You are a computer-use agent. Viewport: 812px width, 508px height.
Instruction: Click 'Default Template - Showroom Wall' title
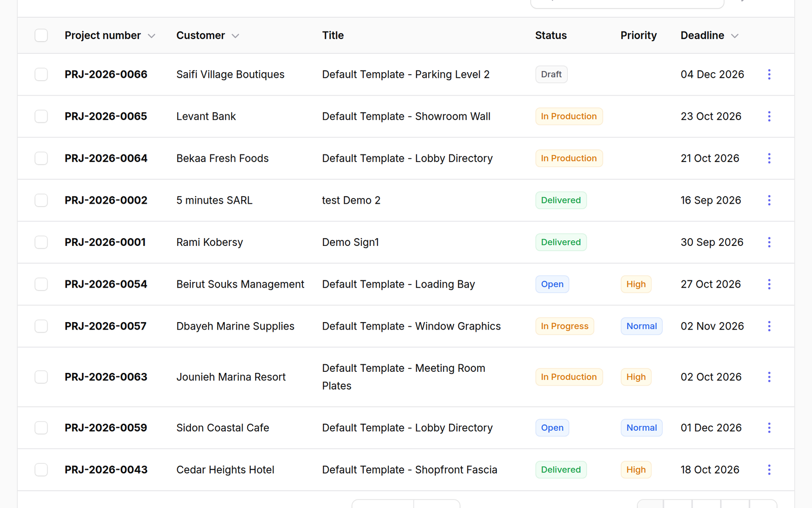[x=406, y=116]
